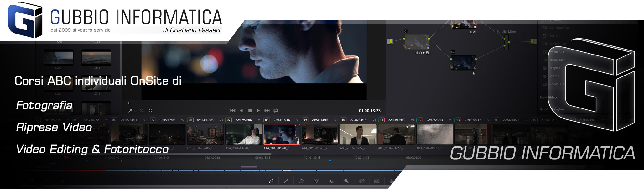
Task: Select the highlighted clip 08 thumbnail
Action: [282, 134]
